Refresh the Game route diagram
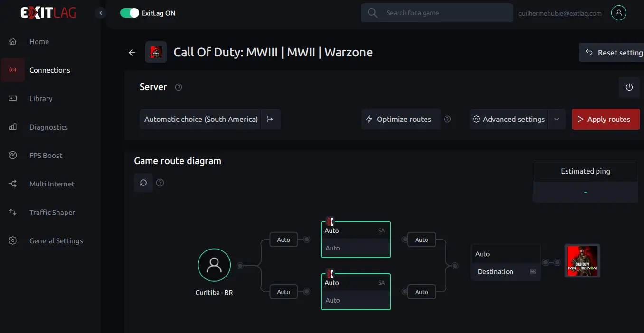This screenshot has height=333, width=644. click(143, 183)
